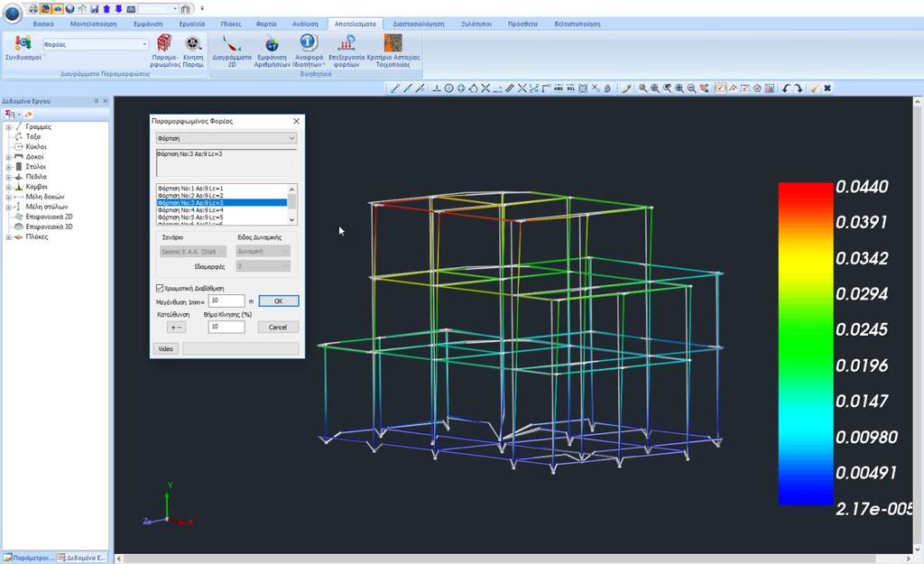Click the load list scrollbar down arrow
924x564 pixels.
point(291,220)
